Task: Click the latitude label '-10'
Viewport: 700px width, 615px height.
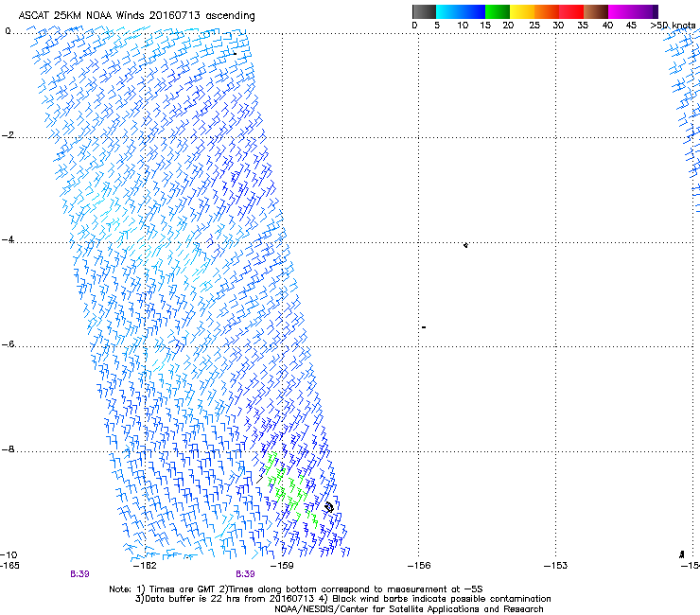Action: click(x=9, y=554)
